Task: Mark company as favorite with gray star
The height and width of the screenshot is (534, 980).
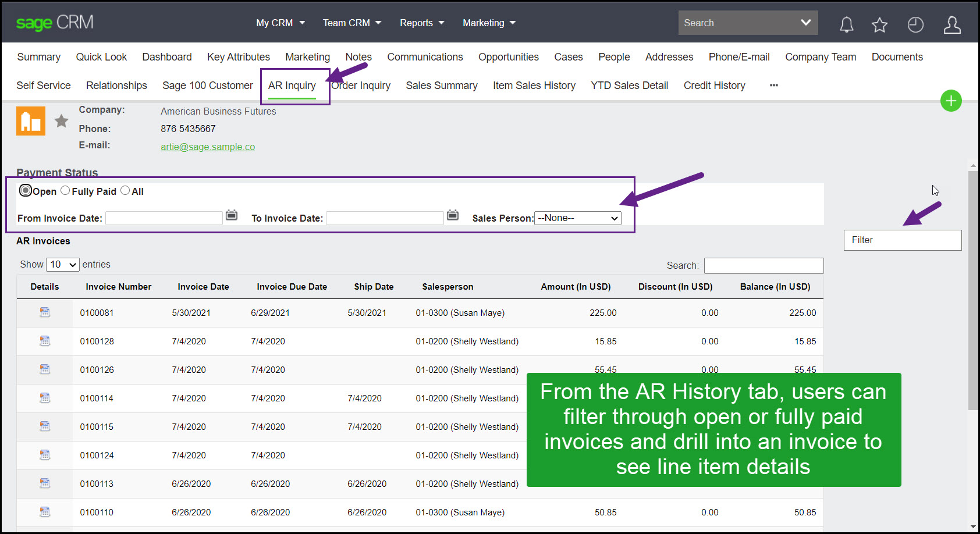Action: pos(61,121)
